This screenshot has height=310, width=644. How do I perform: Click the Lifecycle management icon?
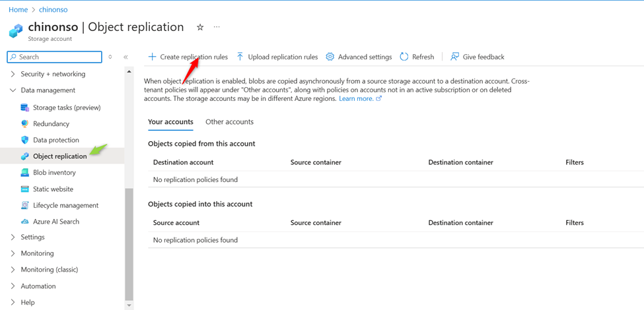coord(25,205)
